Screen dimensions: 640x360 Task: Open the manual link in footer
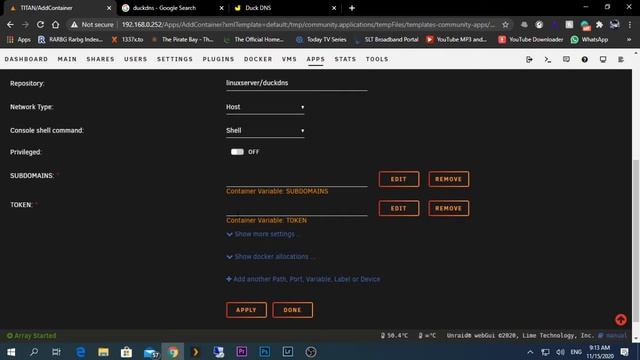[x=612, y=336]
